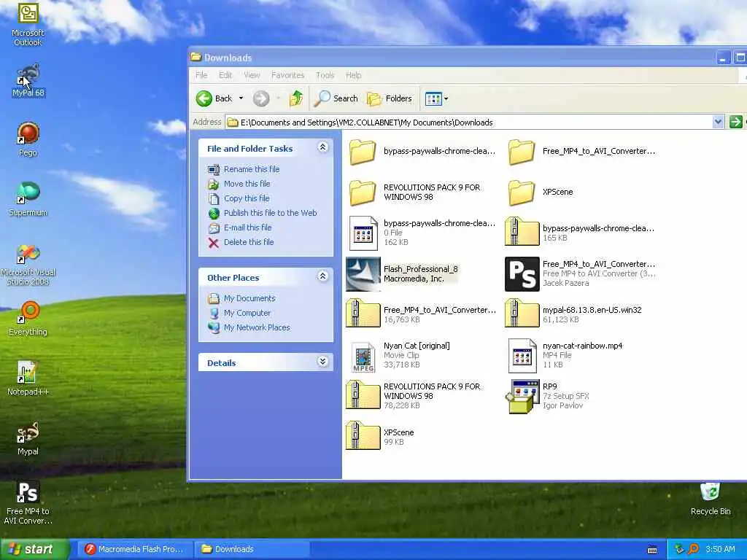Image resolution: width=747 pixels, height=560 pixels.
Task: Open the File menu
Action: (201, 75)
